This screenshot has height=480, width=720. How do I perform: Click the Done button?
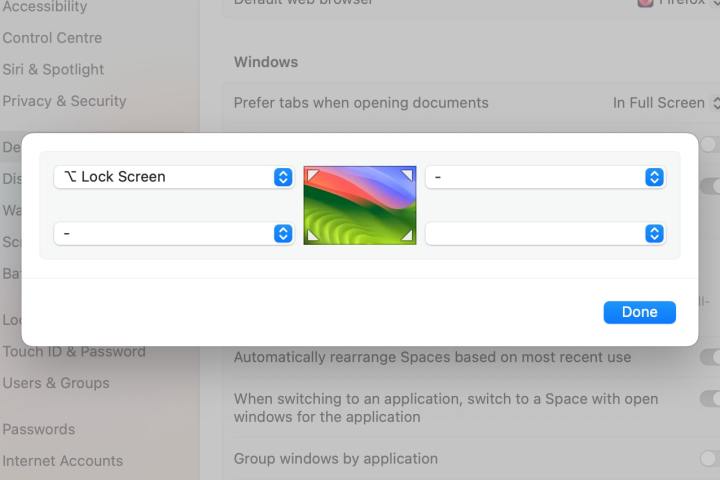(x=639, y=312)
